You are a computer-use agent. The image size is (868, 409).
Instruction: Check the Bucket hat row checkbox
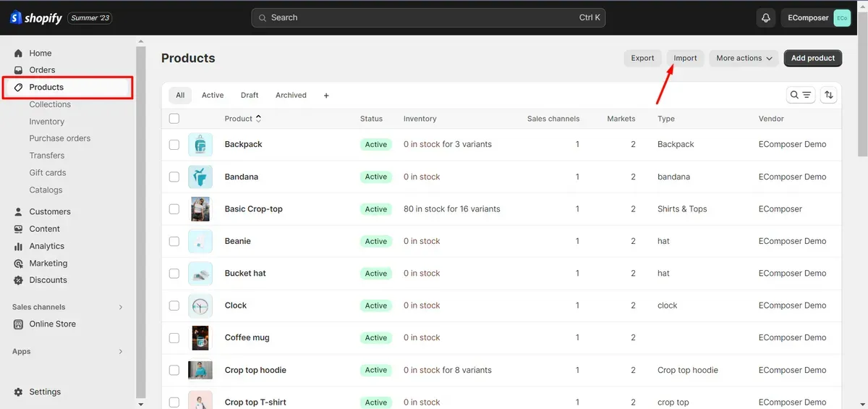coord(174,274)
